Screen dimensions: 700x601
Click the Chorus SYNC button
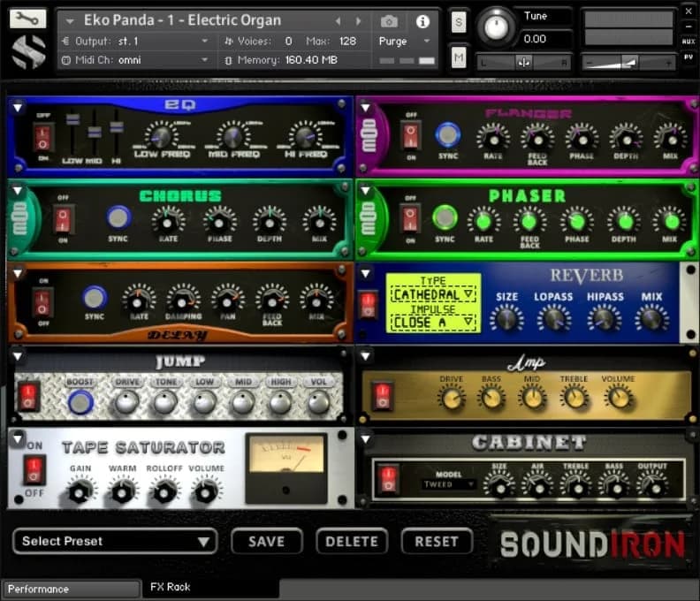click(118, 217)
